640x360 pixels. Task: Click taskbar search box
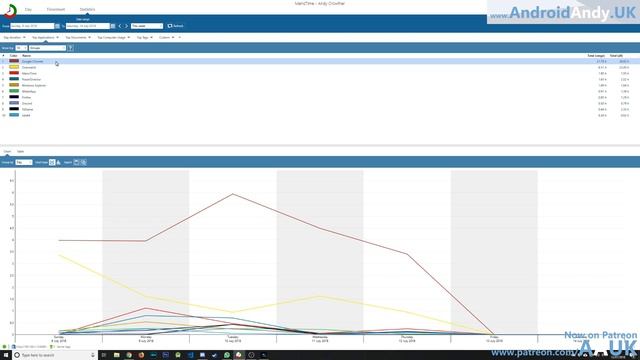54,355
